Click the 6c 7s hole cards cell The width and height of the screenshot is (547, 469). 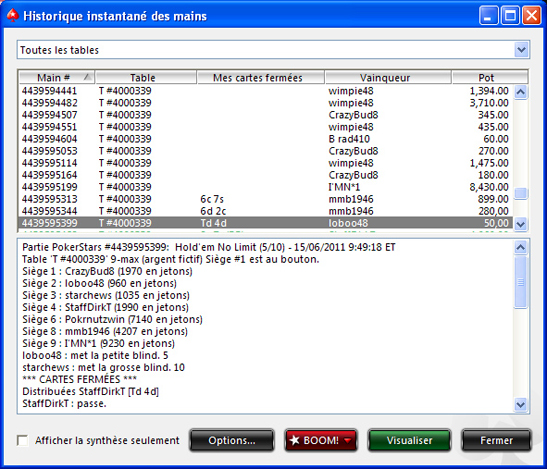click(212, 199)
